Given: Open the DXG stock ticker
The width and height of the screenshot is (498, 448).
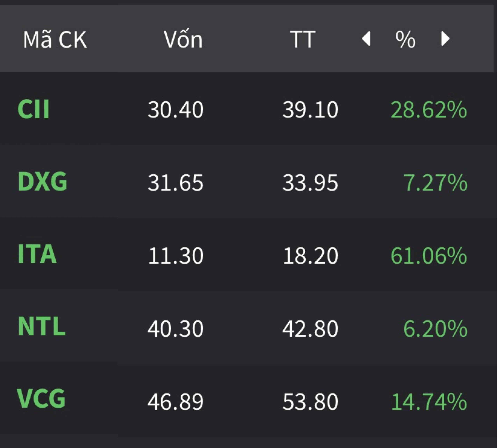Looking at the screenshot, I should (x=42, y=182).
